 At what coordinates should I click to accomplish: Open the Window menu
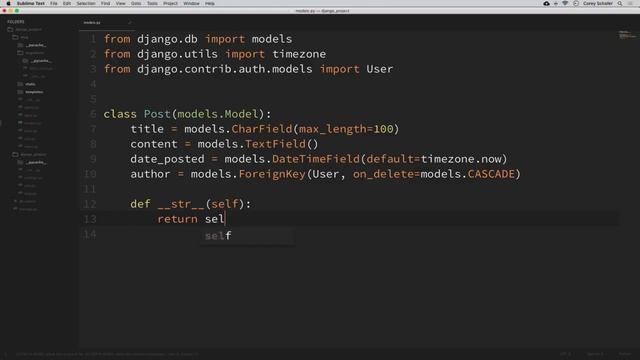click(191, 3)
